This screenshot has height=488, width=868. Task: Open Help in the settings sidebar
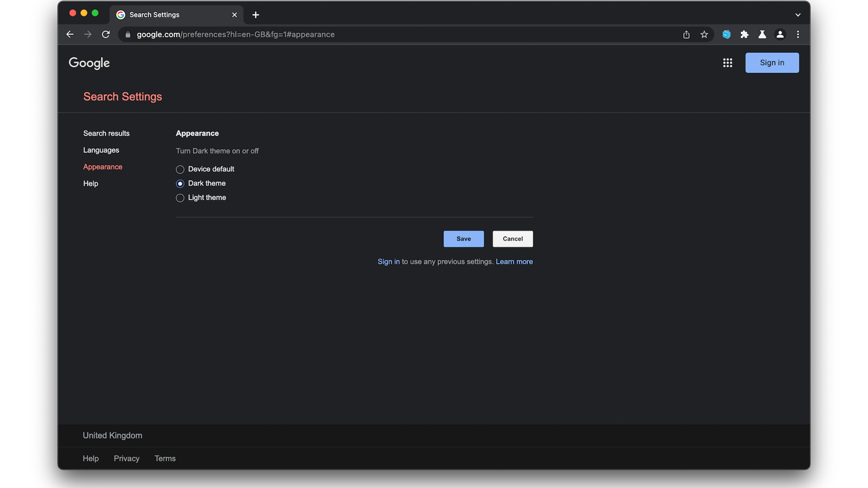point(90,183)
